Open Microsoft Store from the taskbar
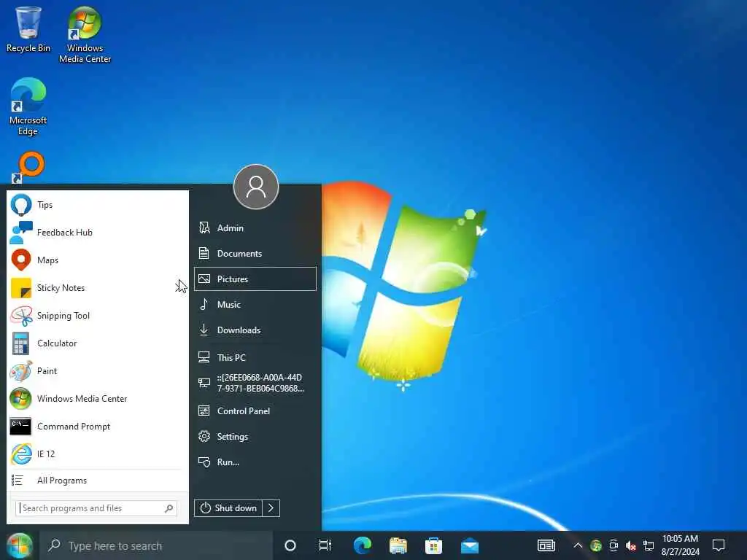 tap(433, 545)
